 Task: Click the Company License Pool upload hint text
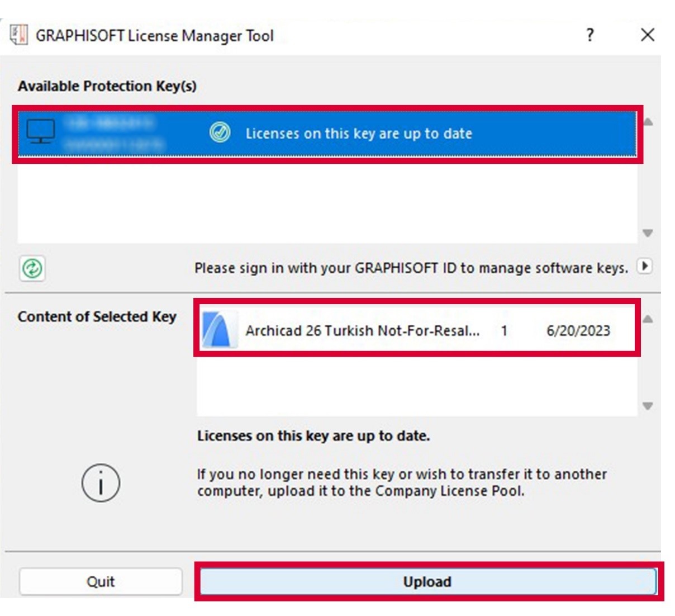pos(402,482)
